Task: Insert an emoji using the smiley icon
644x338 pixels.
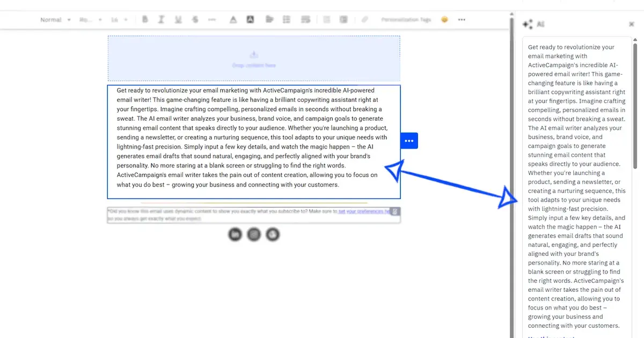Action: click(x=444, y=19)
